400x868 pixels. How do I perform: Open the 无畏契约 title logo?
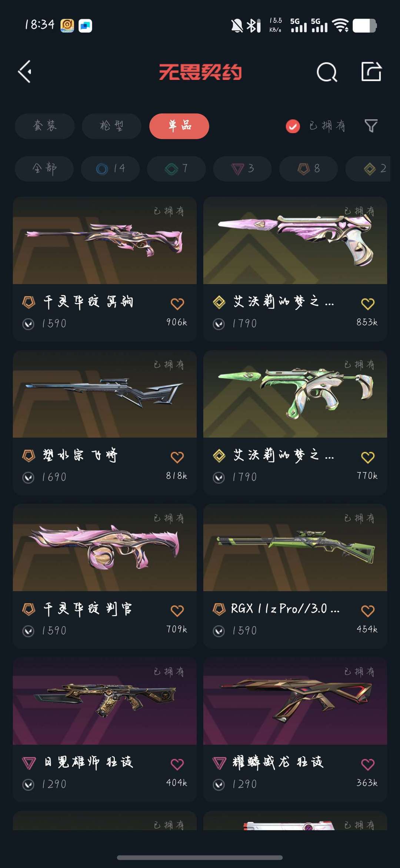[200, 72]
